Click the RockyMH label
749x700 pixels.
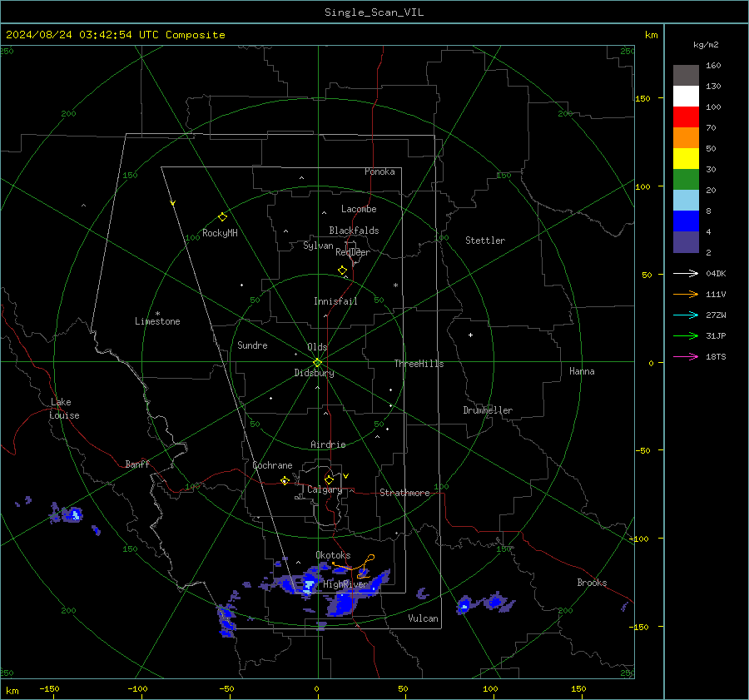[x=220, y=233]
